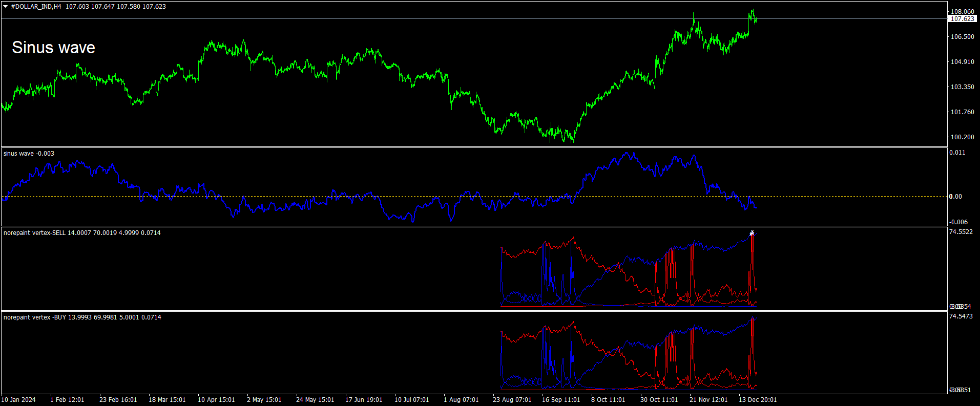The height and width of the screenshot is (406, 980).
Task: Select the '10 Jan 2024' time axis label
Action: (x=18, y=400)
